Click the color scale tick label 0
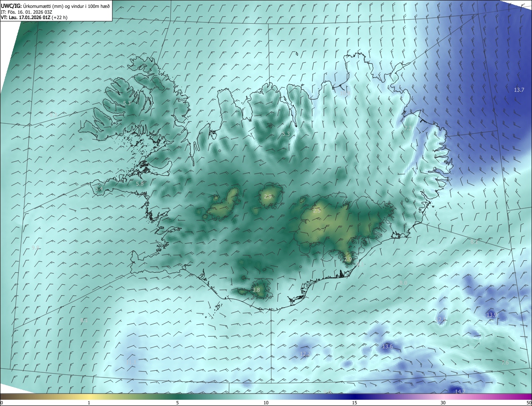 coord(2,403)
